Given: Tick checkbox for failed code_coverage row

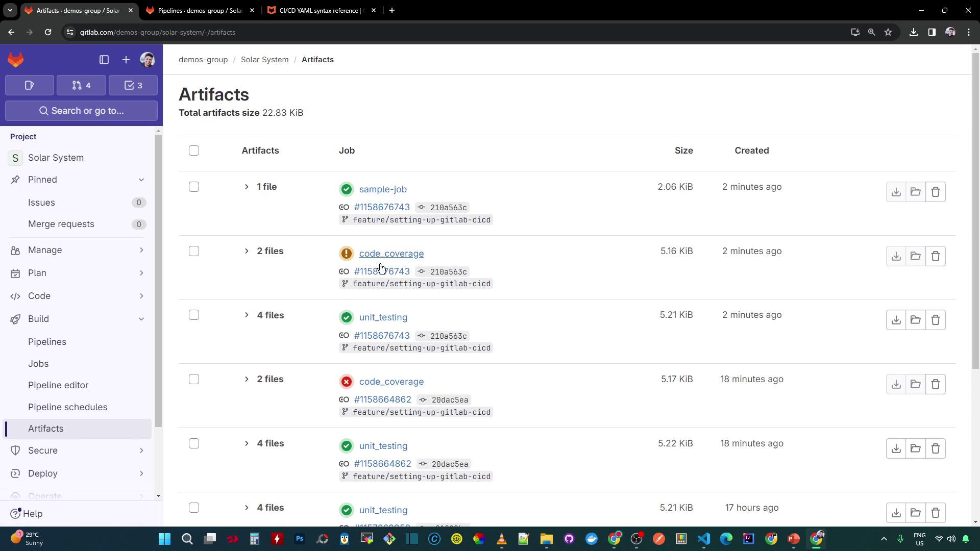Looking at the screenshot, I should click(x=194, y=379).
